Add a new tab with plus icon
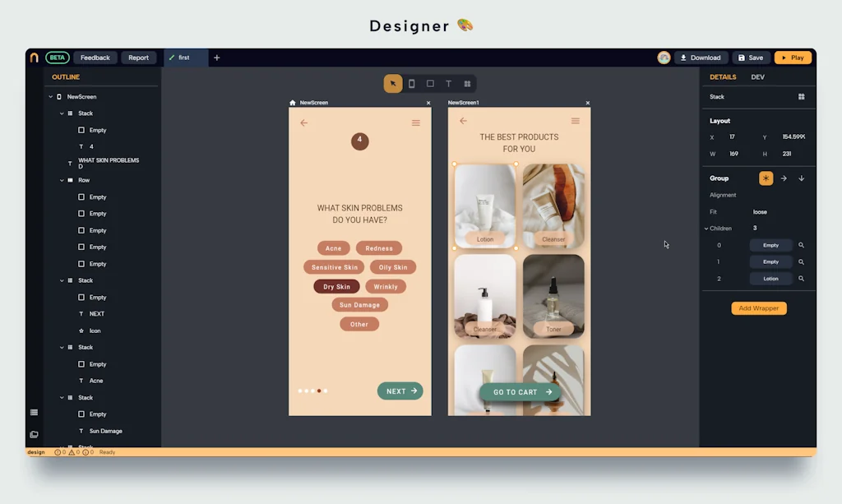 click(217, 58)
